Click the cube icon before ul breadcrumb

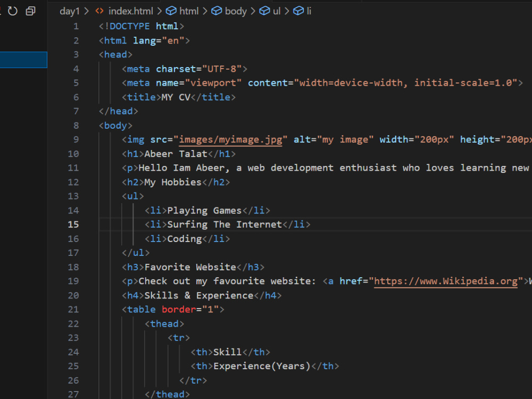(264, 11)
